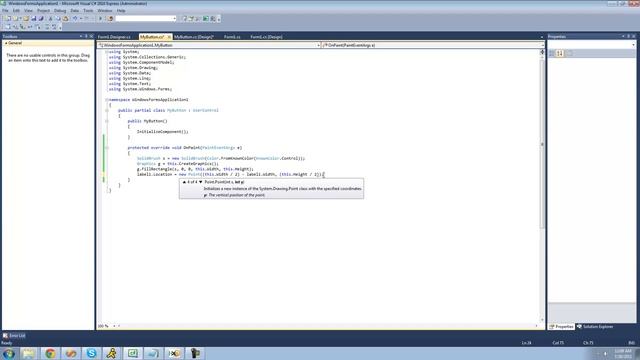Viewport: 640px width, 360px height.
Task: Click the Save All toolbar icon
Action: [x=41, y=18]
